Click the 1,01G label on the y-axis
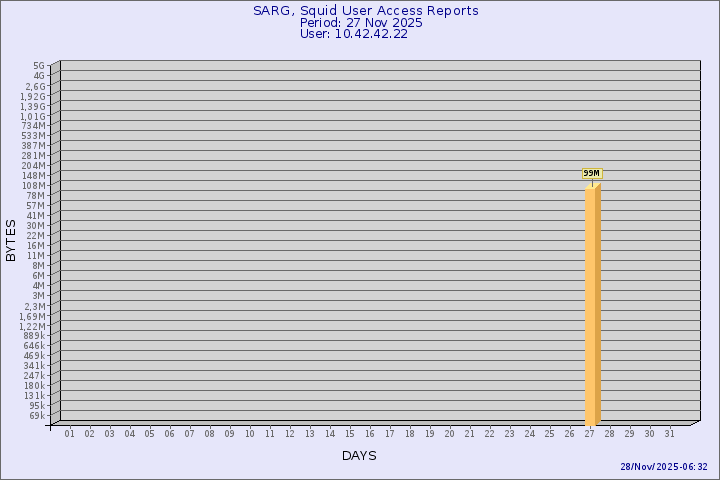 (33, 116)
